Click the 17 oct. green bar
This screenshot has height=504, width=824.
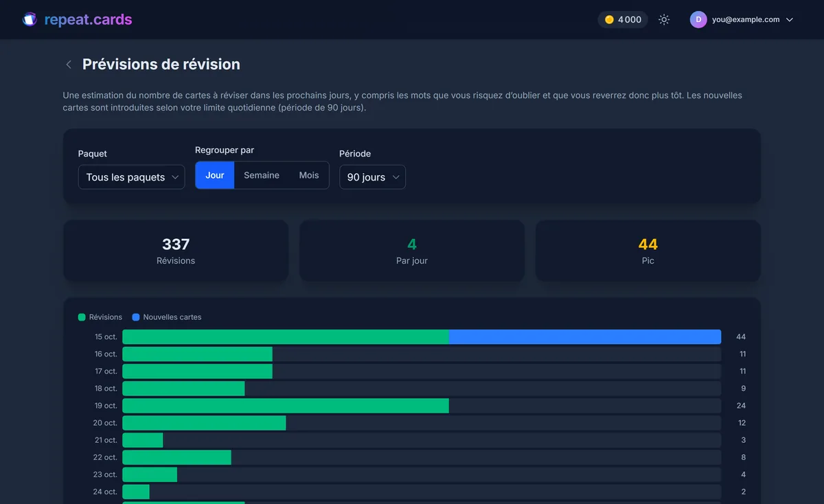(x=198, y=371)
